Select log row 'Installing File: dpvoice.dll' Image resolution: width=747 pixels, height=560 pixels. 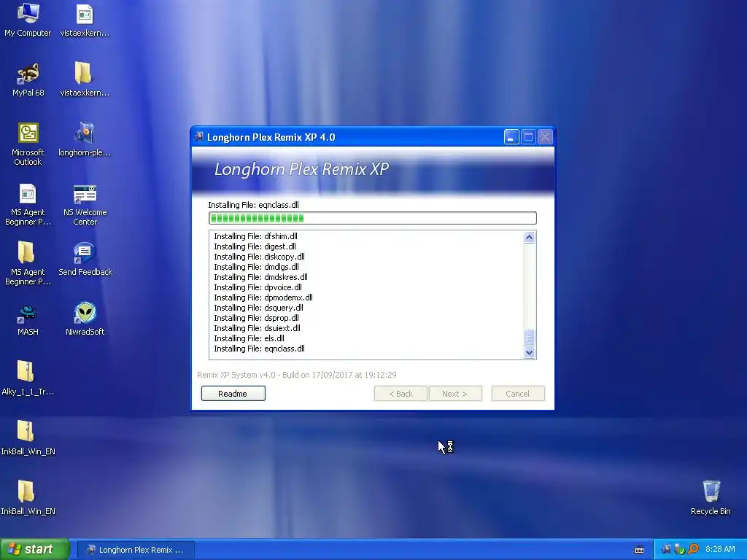(x=258, y=287)
